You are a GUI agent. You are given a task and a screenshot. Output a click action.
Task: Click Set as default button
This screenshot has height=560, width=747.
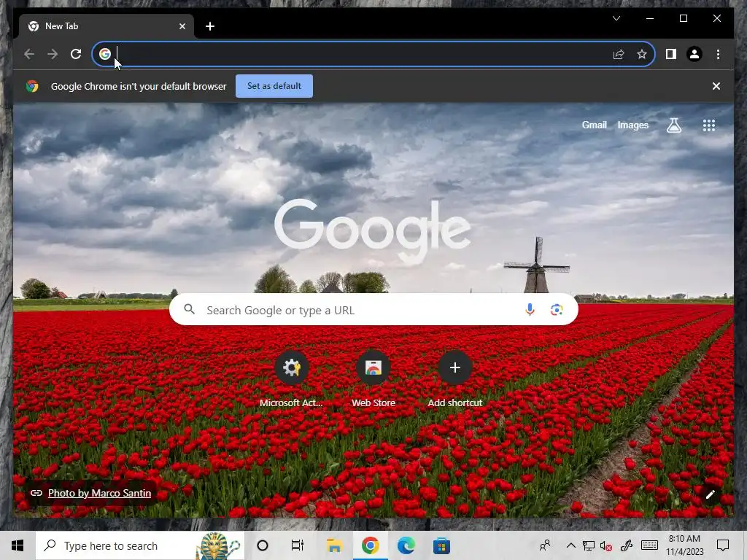click(x=274, y=86)
